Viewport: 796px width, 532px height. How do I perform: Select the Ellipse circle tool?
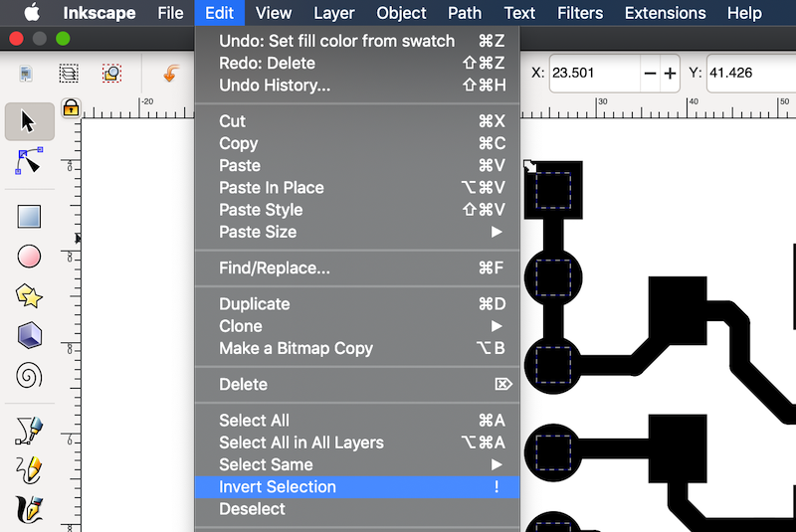[x=29, y=257]
